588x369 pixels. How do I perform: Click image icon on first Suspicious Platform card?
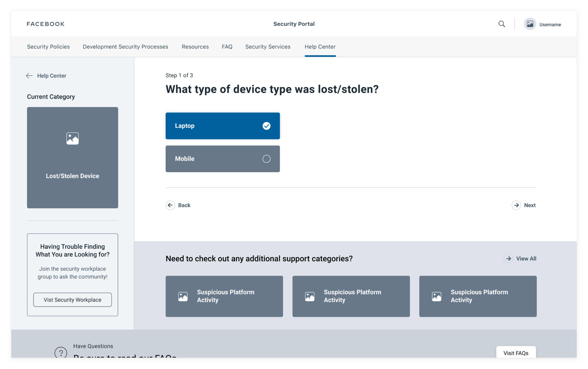pyautogui.click(x=183, y=297)
